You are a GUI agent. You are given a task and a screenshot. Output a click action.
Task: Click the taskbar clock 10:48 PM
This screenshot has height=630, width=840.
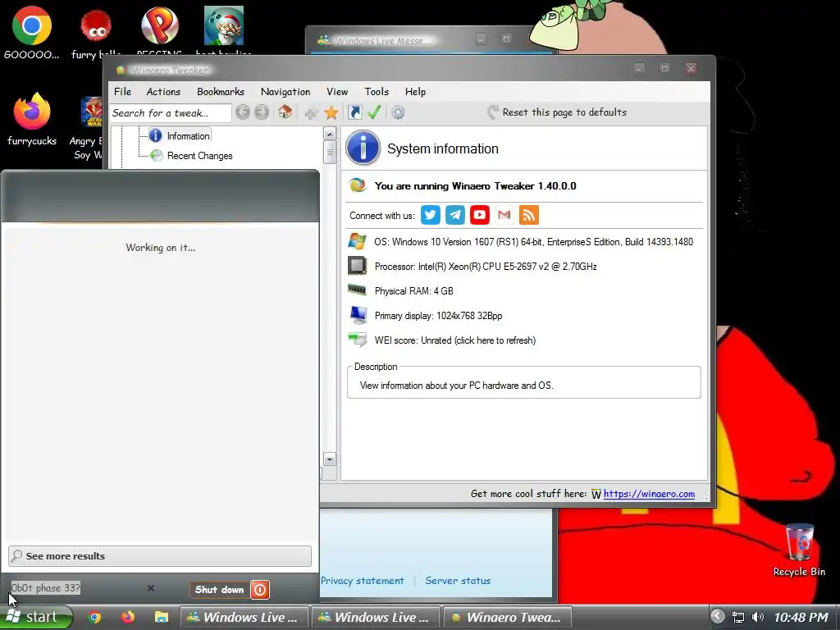click(801, 618)
